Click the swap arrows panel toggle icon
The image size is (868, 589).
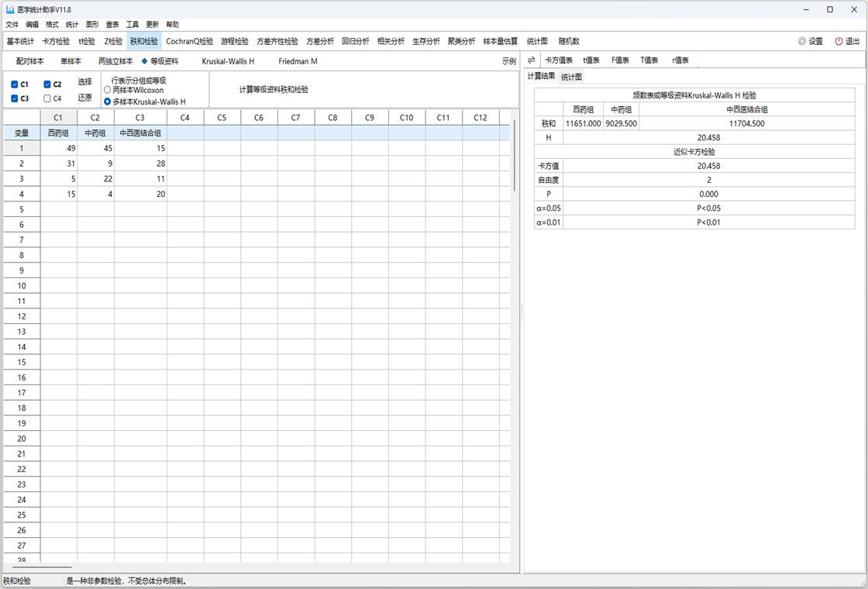pos(532,60)
